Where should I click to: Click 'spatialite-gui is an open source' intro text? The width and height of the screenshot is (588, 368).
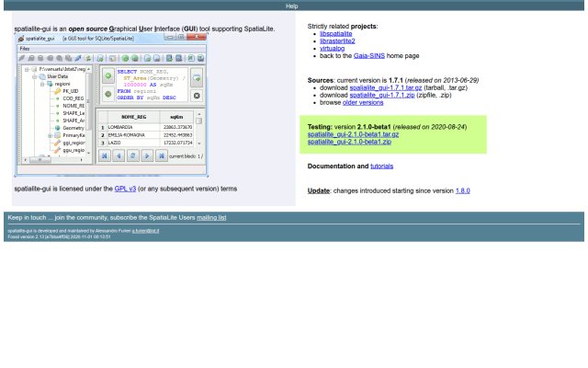[x=61, y=29]
